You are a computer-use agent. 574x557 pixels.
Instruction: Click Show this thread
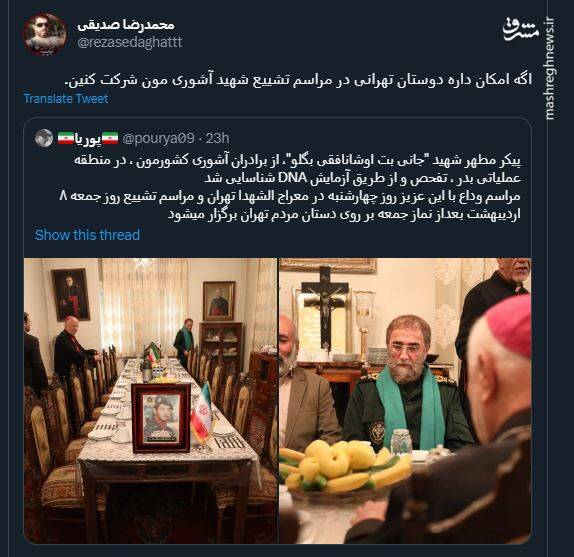click(87, 235)
